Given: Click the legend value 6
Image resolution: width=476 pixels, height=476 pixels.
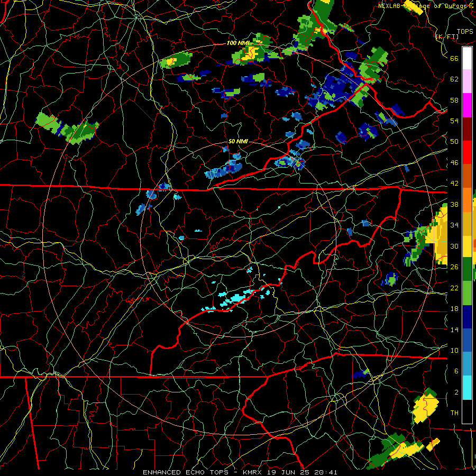Looking at the screenshot, I should [456, 371].
